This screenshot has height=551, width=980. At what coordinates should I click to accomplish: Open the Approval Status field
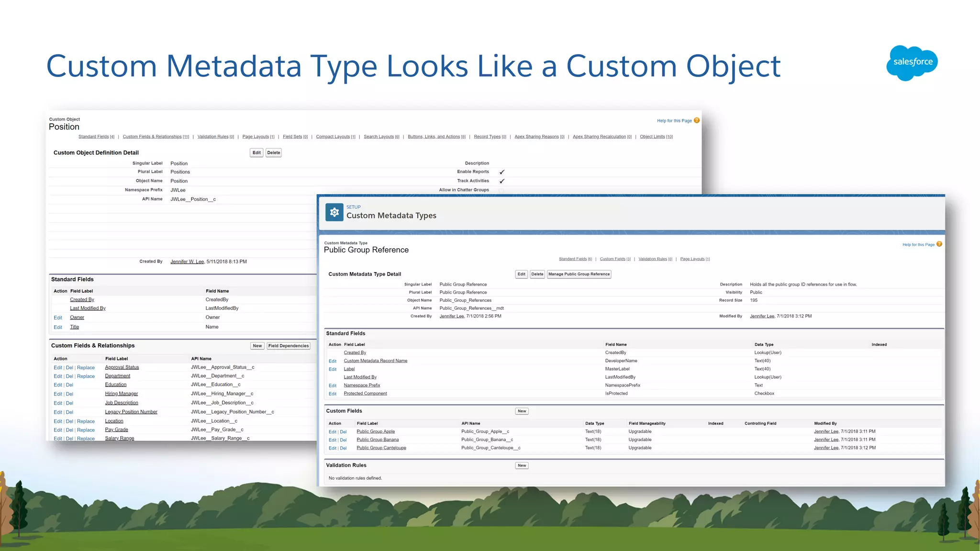click(122, 367)
